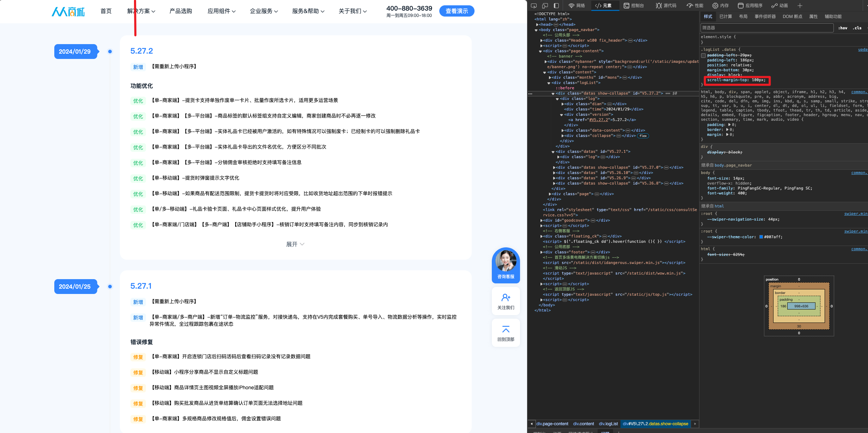868x433 pixels.
Task: Focus the 筛选器 styles filter field
Action: point(767,28)
